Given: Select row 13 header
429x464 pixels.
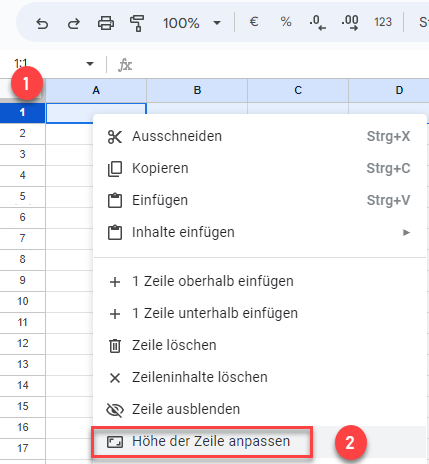Looking at the screenshot, I should tap(22, 365).
